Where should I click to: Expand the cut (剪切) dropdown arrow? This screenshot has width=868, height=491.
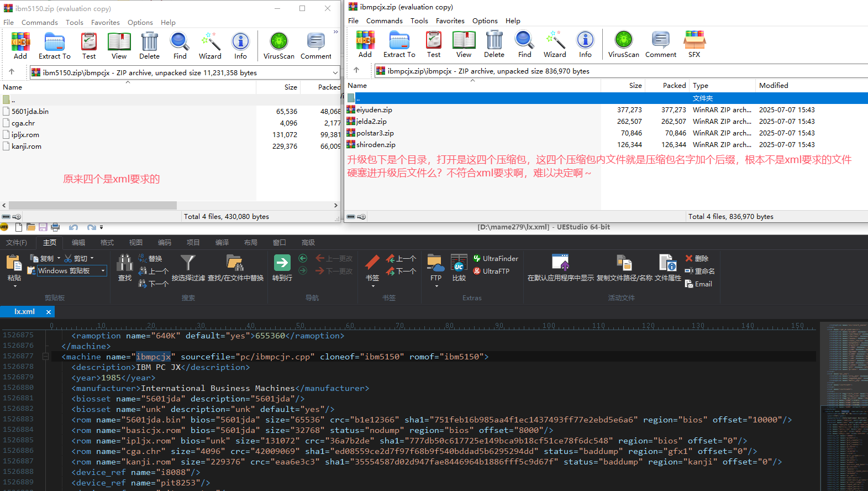pos(92,258)
